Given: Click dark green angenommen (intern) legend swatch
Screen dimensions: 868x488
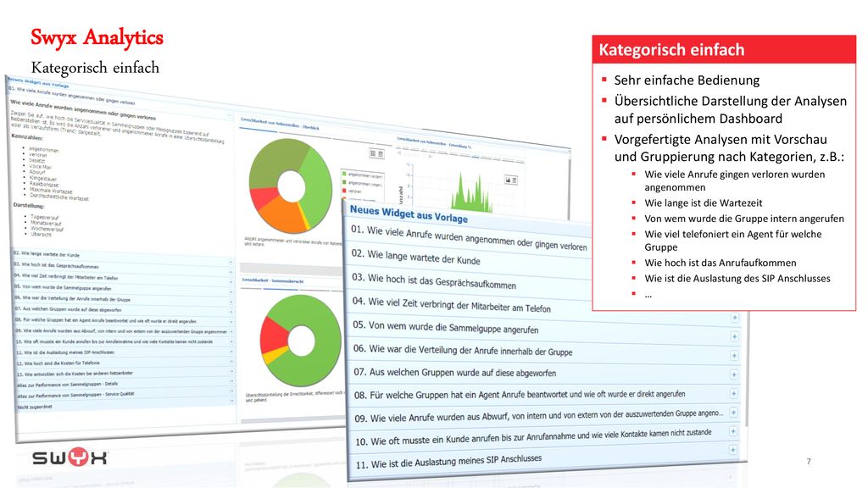Looking at the screenshot, I should point(344,182).
